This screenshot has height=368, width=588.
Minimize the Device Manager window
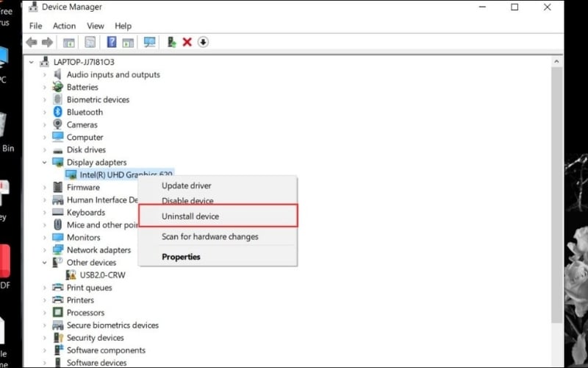482,7
